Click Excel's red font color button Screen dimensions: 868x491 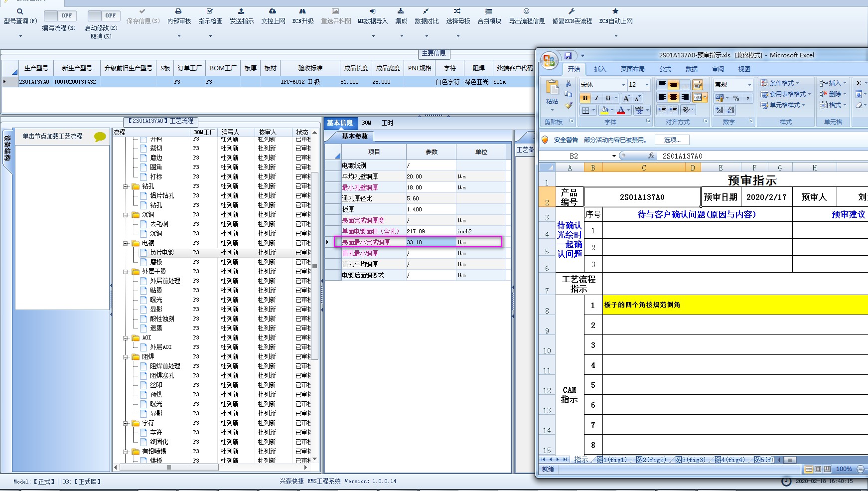(621, 110)
